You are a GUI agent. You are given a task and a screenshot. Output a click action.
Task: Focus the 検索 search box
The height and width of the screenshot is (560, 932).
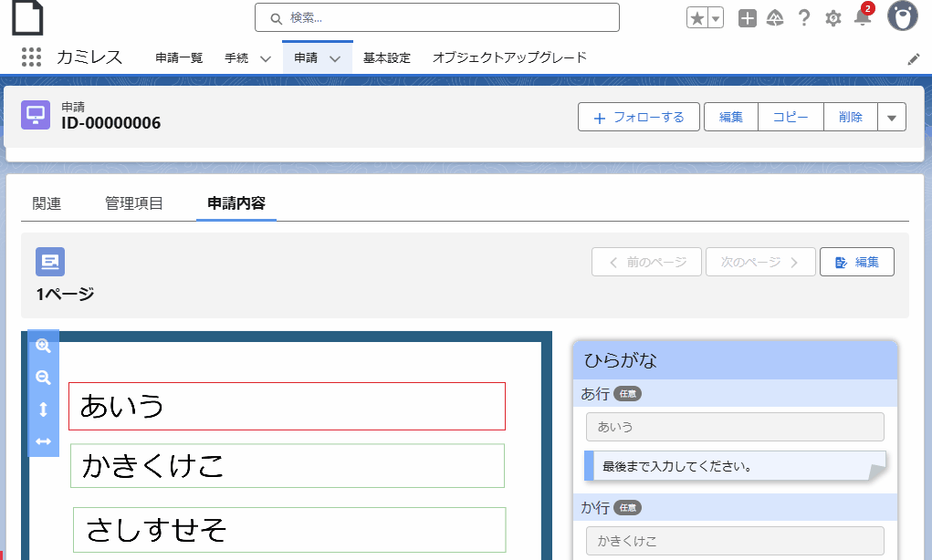437,18
